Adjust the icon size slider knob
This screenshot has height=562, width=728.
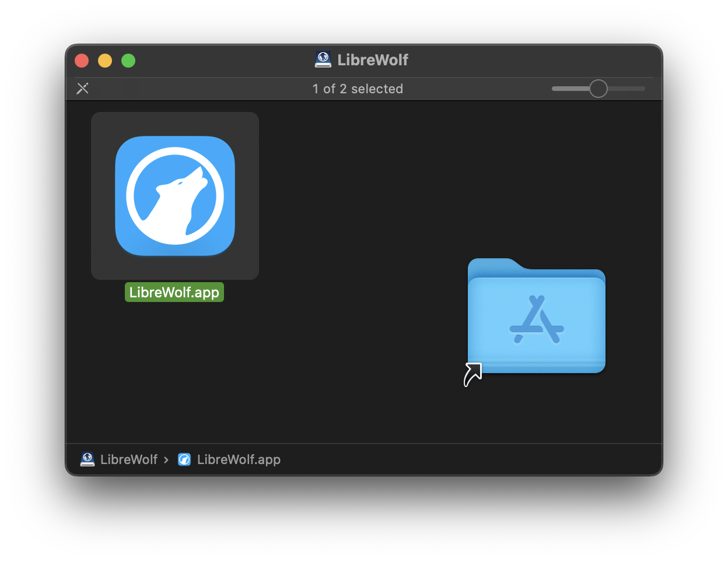coord(598,89)
